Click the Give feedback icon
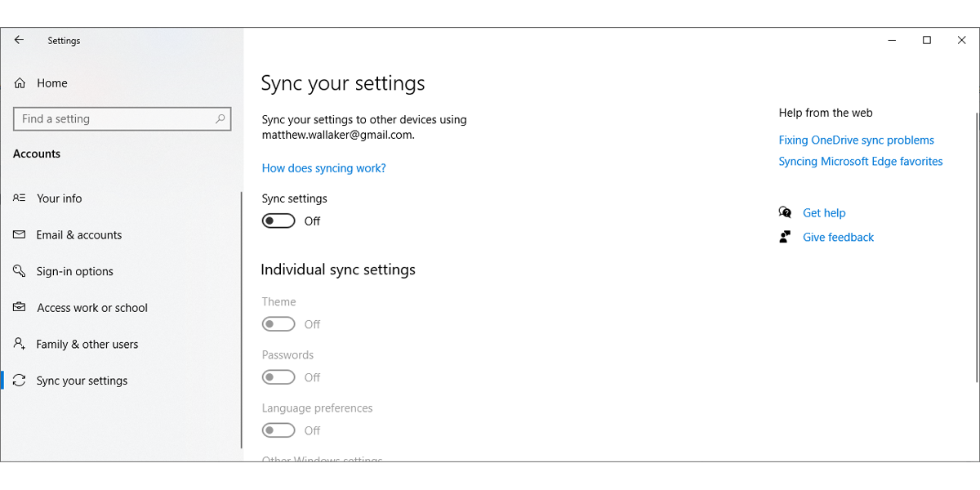The image size is (980, 490). [785, 236]
